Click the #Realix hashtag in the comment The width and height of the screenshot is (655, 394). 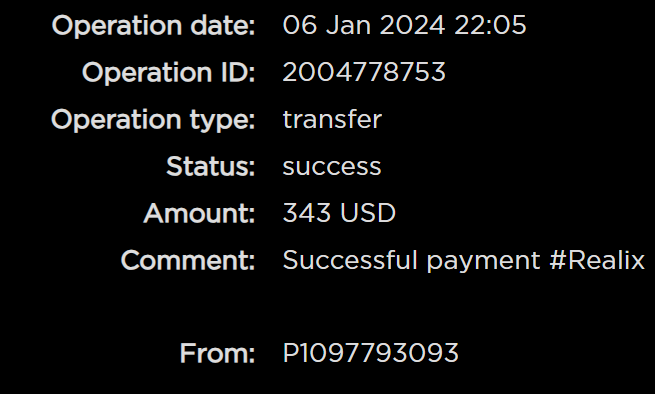coord(597,260)
